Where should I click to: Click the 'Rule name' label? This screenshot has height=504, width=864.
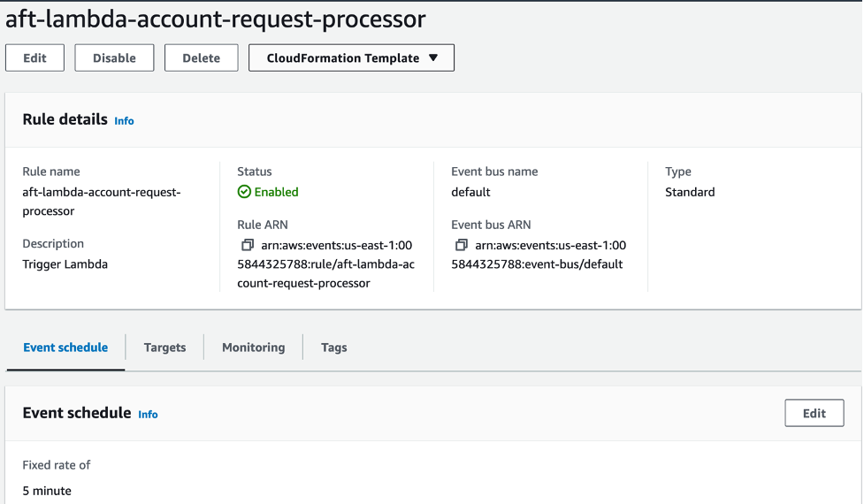pos(51,172)
